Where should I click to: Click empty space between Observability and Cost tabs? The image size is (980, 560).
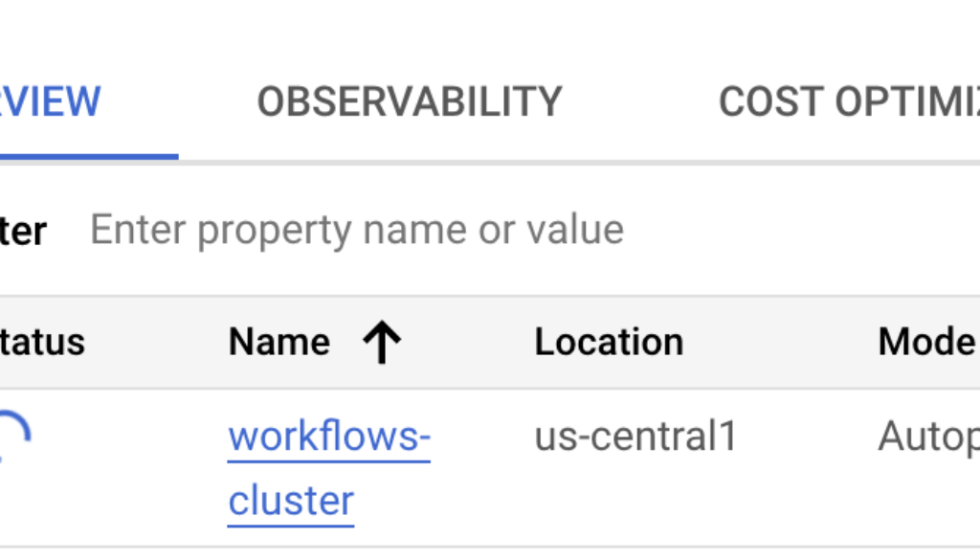point(639,101)
